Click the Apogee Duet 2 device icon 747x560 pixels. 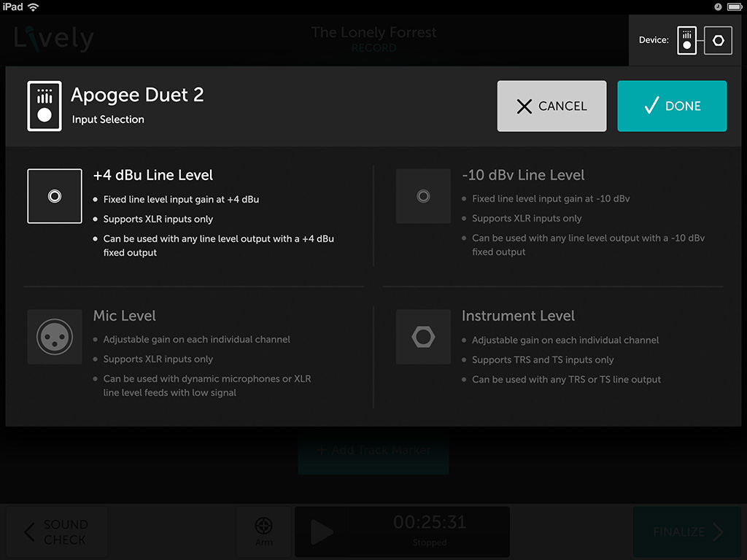click(44, 106)
